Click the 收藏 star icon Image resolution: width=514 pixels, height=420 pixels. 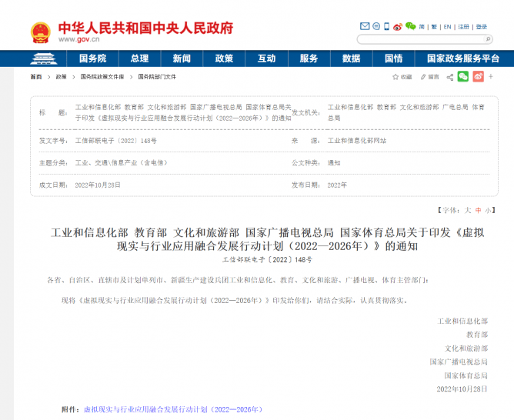pos(396,77)
